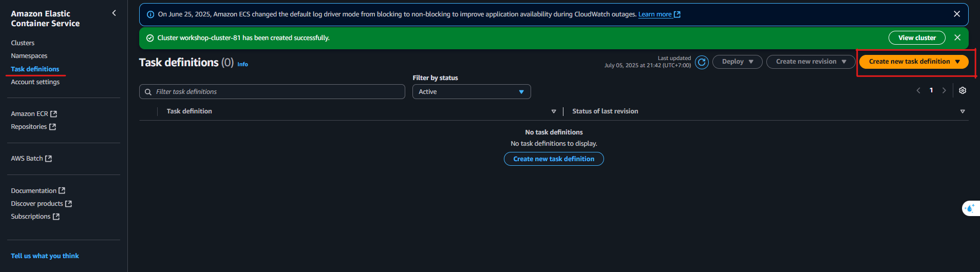
Task: Open AWS Batch external link
Action: coord(31,159)
